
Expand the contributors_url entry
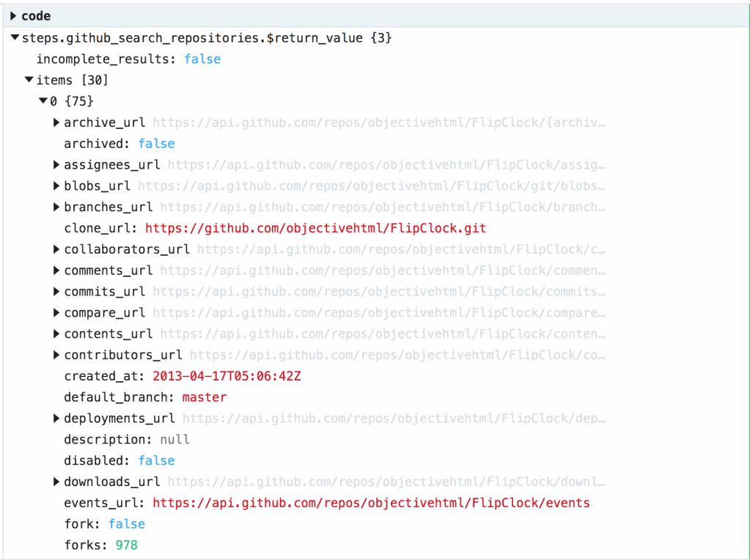coord(57,355)
